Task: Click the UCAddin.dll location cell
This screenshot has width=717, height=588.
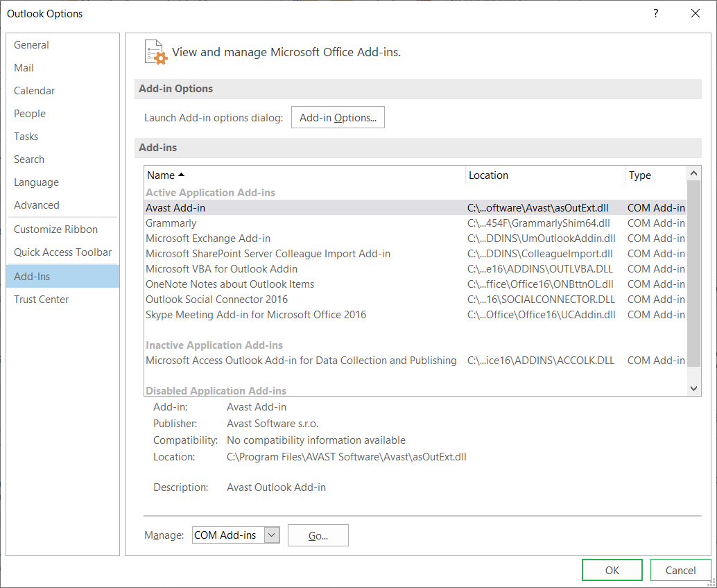Action: tap(542, 315)
